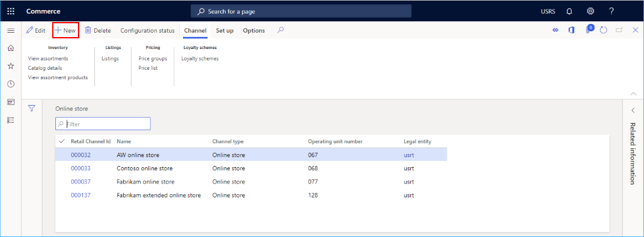Open the filter pane funnel icon
The height and width of the screenshot is (237, 644).
point(31,108)
